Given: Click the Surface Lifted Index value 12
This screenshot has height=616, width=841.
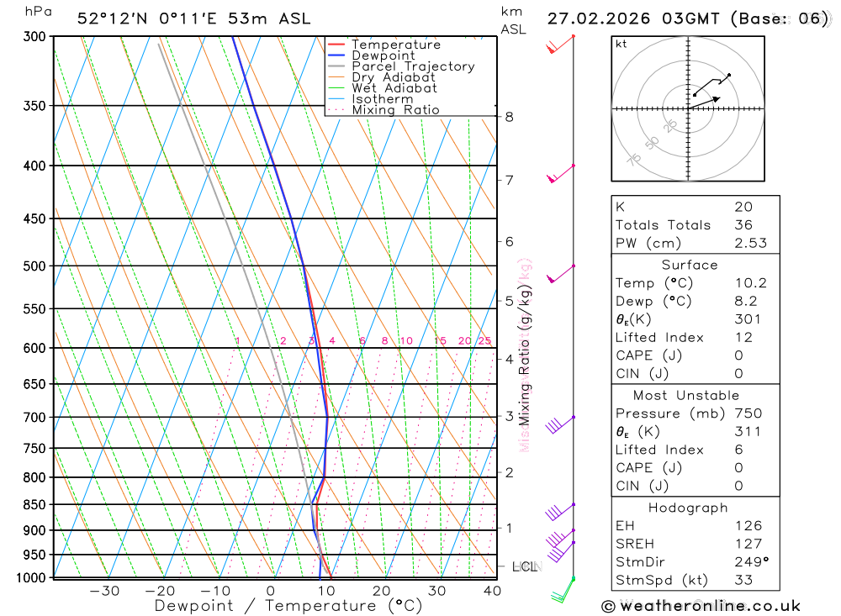Looking at the screenshot, I should tap(743, 338).
